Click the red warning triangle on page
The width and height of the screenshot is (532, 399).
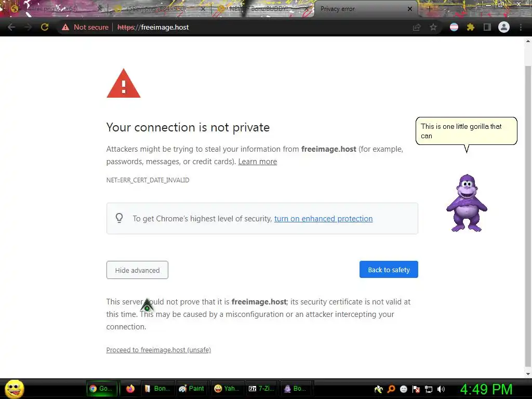(x=124, y=84)
